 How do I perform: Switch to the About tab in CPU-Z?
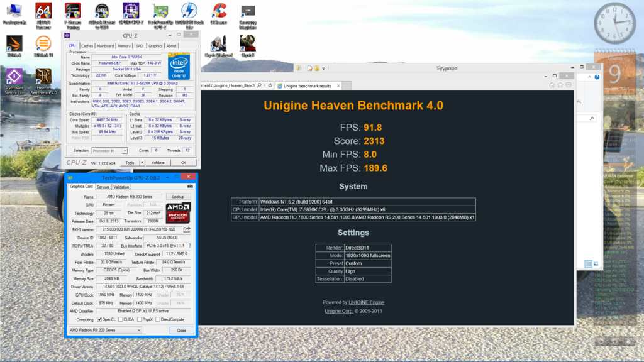tap(171, 46)
